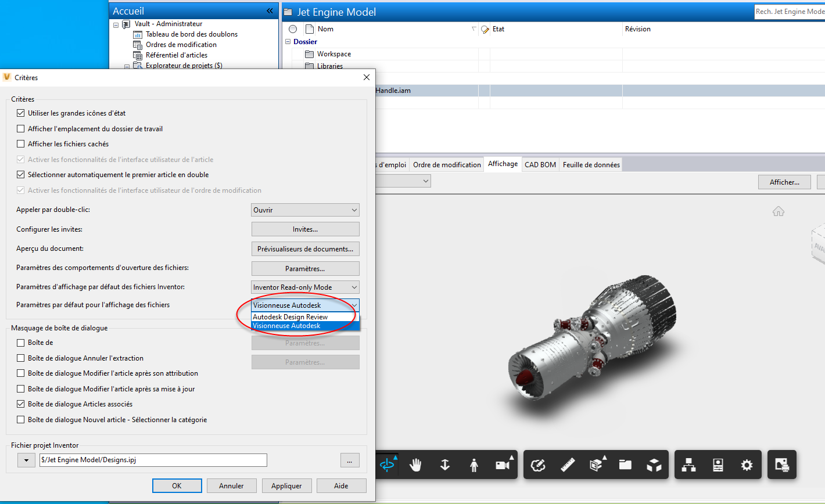This screenshot has width=825, height=504.
Task: Activate the Zoom tool in the viewer toolbar
Action: point(445,465)
